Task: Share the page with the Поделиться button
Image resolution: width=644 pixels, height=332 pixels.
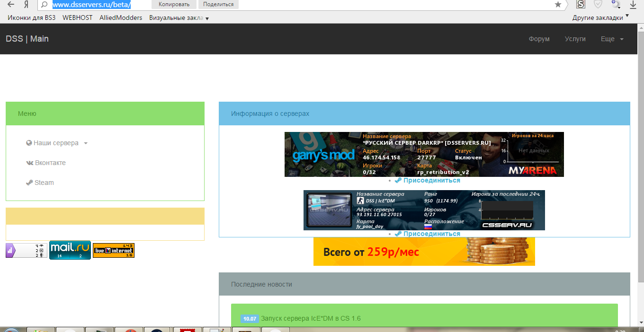Action: [x=218, y=4]
